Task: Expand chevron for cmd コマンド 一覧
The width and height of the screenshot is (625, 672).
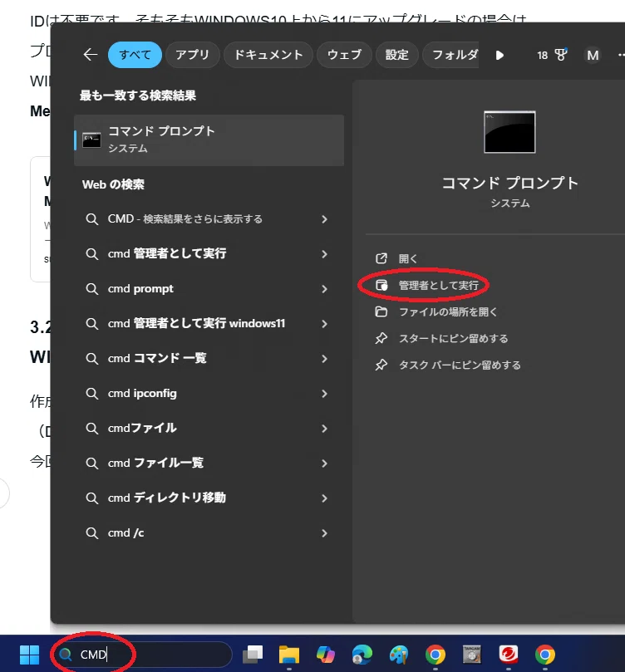Action: [x=324, y=359]
